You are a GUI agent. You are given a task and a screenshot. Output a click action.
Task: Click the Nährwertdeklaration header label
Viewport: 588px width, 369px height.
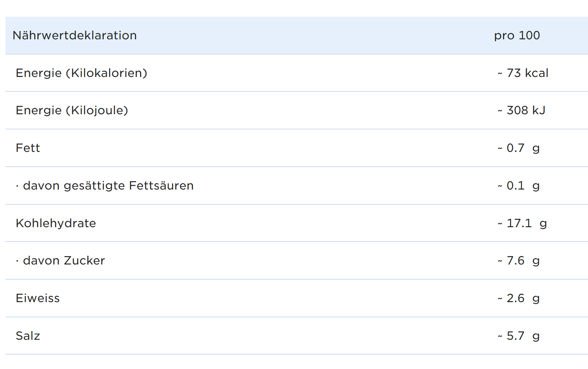[75, 35]
